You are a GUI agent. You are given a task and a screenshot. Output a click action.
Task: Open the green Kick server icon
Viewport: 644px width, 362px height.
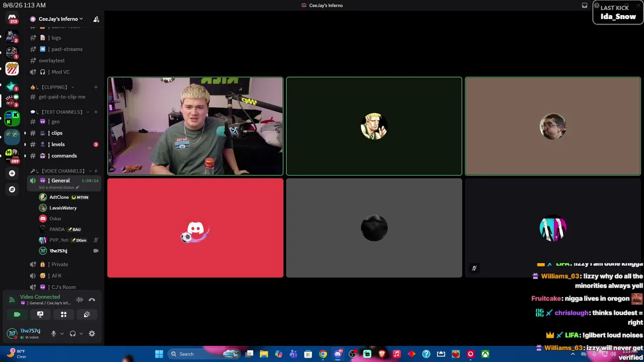tap(12, 119)
